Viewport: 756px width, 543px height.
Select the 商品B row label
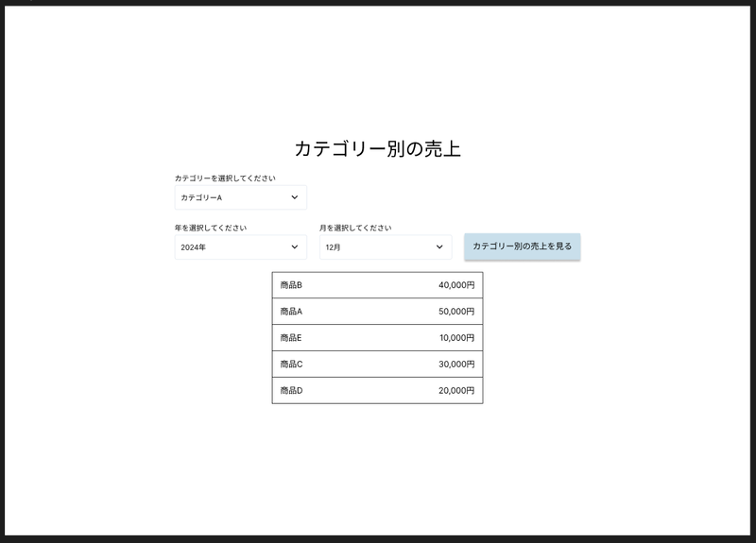(x=291, y=285)
